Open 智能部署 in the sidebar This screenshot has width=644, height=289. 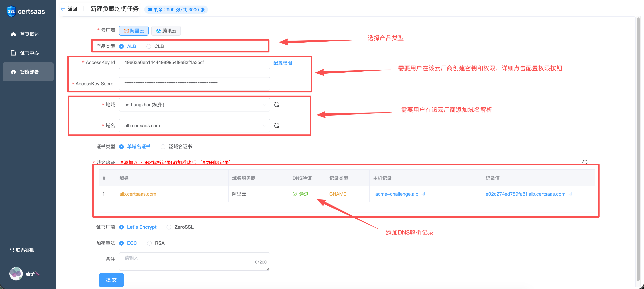[28, 72]
